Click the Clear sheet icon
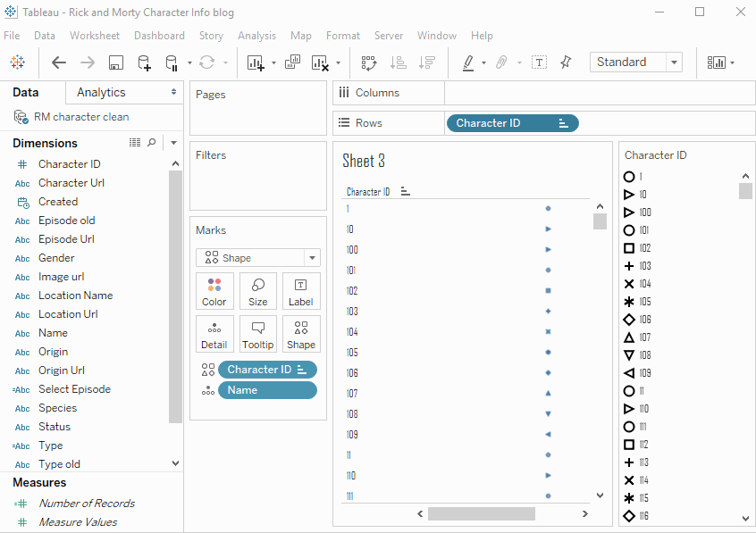This screenshot has width=756, height=533. point(320,62)
